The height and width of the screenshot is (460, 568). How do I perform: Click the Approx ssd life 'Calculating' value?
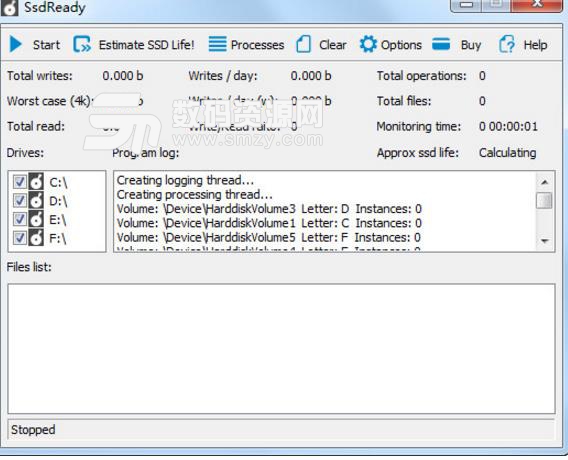tap(508, 153)
